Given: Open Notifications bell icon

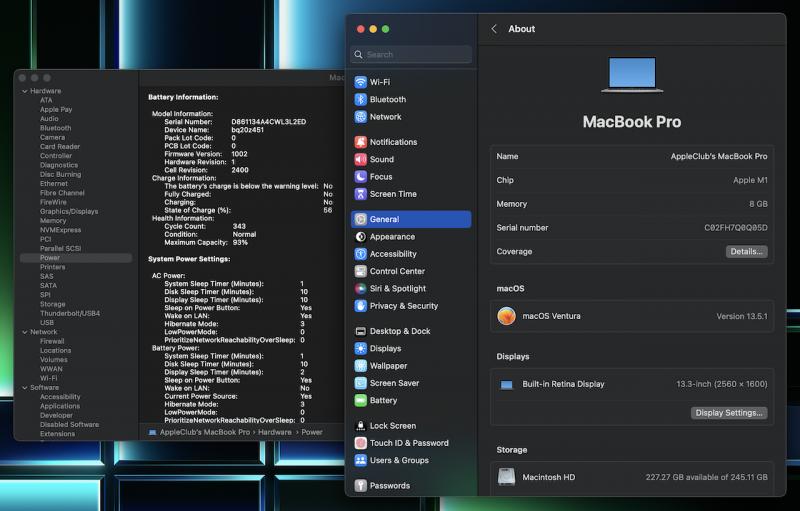Looking at the screenshot, I should coord(361,142).
